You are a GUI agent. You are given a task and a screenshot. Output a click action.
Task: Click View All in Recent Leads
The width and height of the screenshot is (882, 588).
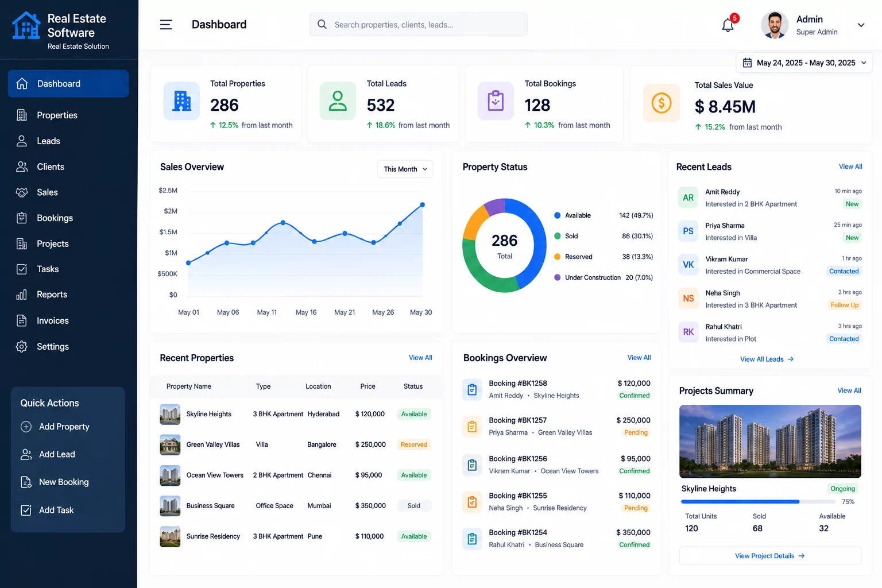coord(850,167)
